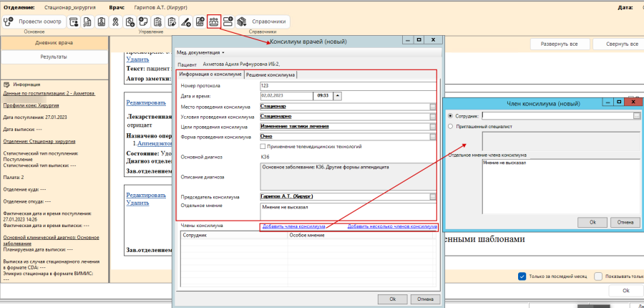The height and width of the screenshot is (308, 644).
Task: Click the Описание диагноза text box
Action: (348, 177)
